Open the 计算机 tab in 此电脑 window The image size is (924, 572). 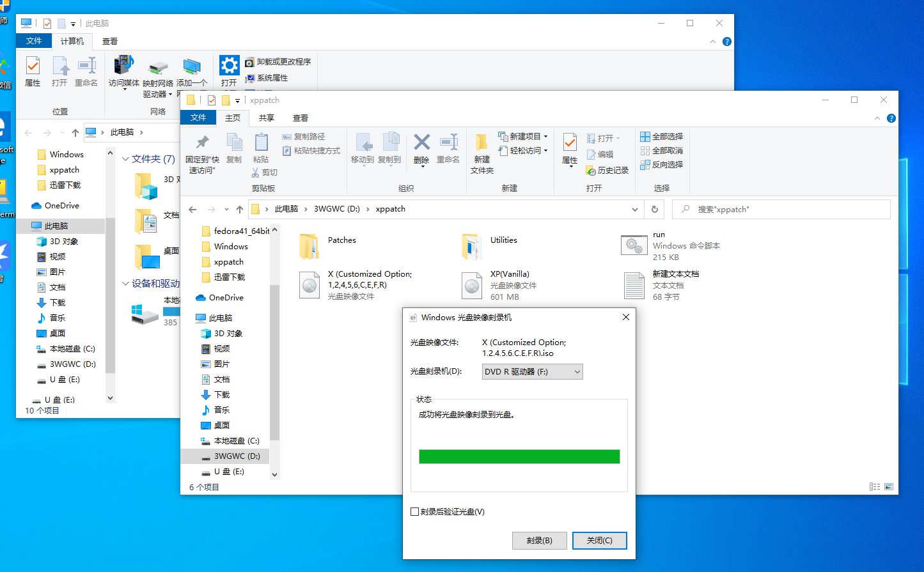pyautogui.click(x=72, y=41)
